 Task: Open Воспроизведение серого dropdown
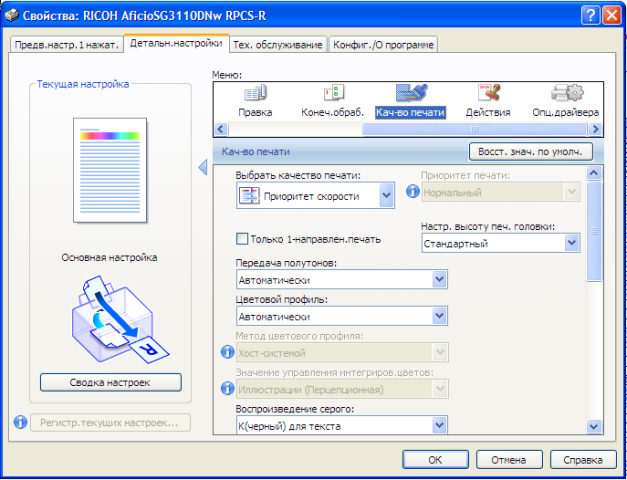pos(341,425)
